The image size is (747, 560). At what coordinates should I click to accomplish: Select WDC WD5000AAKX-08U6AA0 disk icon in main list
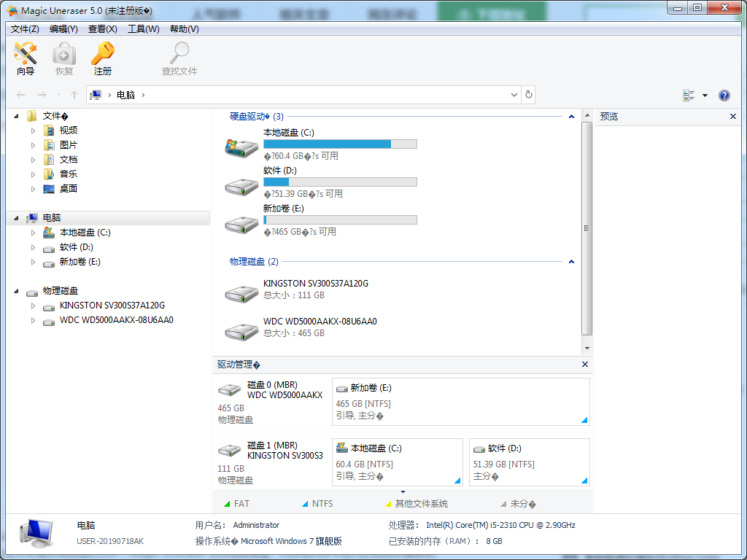pos(241,332)
